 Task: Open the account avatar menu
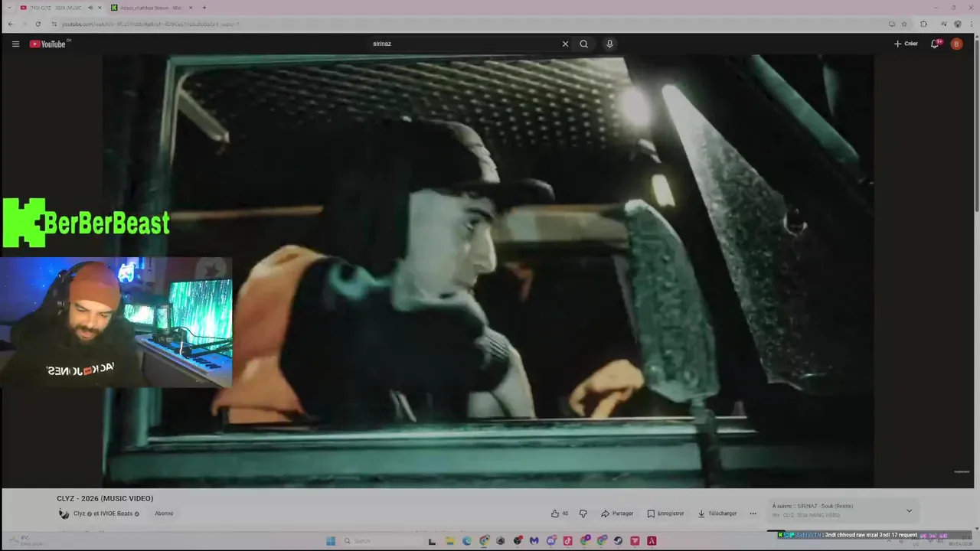coord(956,44)
